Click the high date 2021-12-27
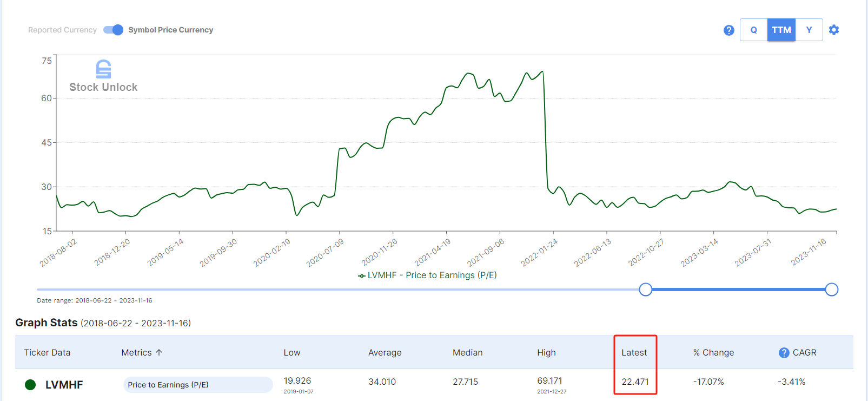 pyautogui.click(x=552, y=391)
